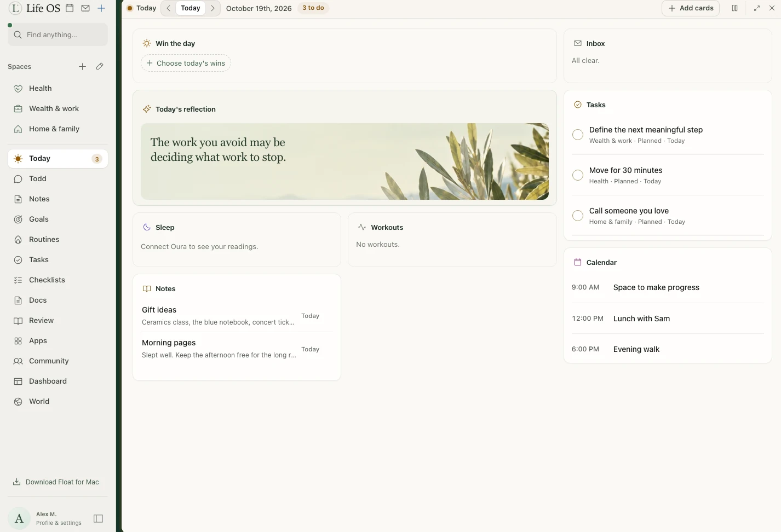Click Today's reflection sparkle icon
Viewport: 781px width, 532px height.
(147, 109)
